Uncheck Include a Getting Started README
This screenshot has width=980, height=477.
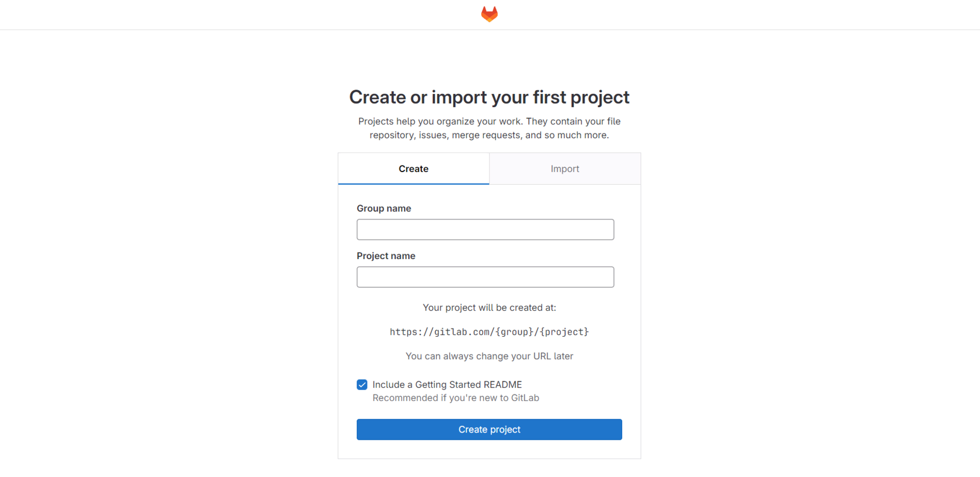point(362,385)
